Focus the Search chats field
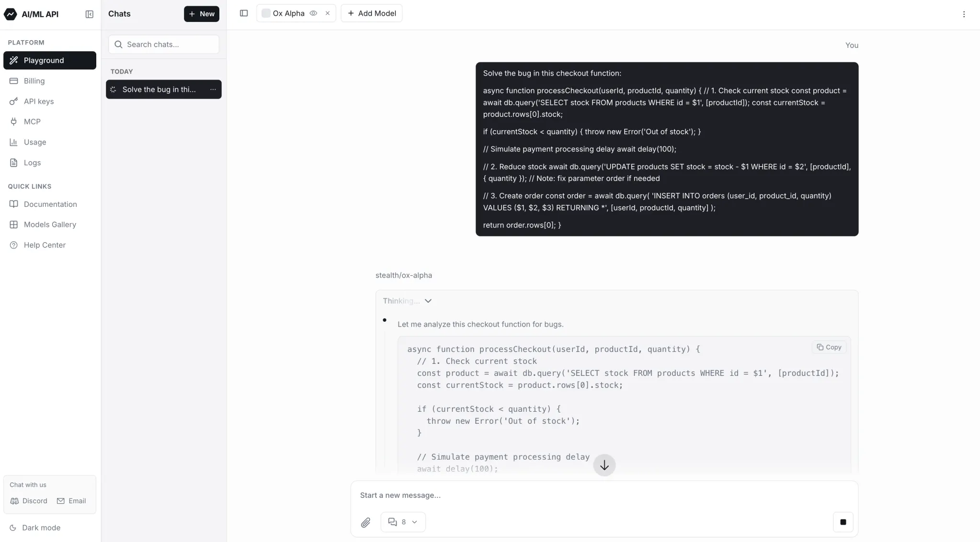Screen dimensions: 980x542 (x=164, y=45)
